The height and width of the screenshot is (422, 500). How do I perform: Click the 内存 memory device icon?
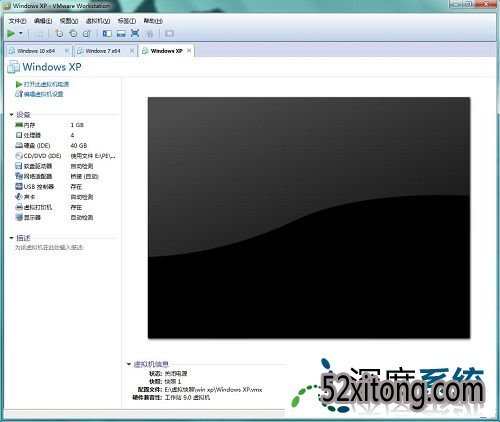pos(19,125)
